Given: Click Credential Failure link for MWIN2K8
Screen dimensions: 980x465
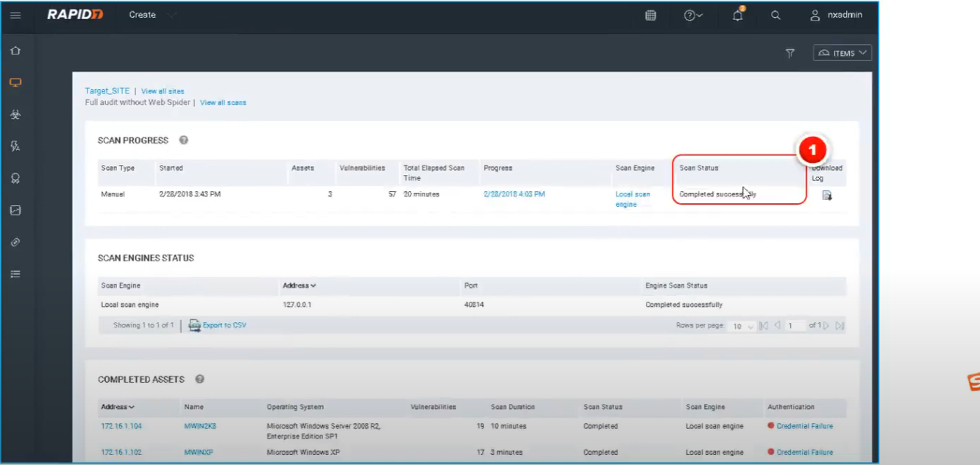Looking at the screenshot, I should pos(805,426).
